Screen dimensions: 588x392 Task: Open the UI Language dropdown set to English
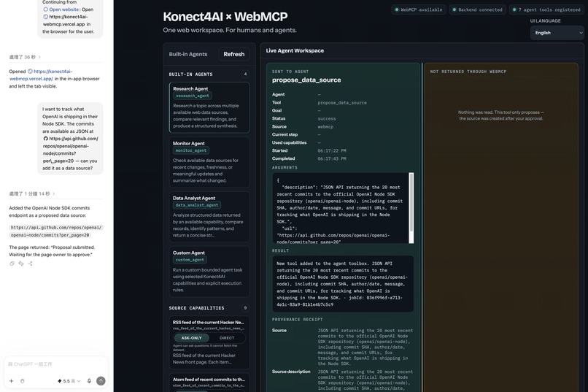(559, 33)
